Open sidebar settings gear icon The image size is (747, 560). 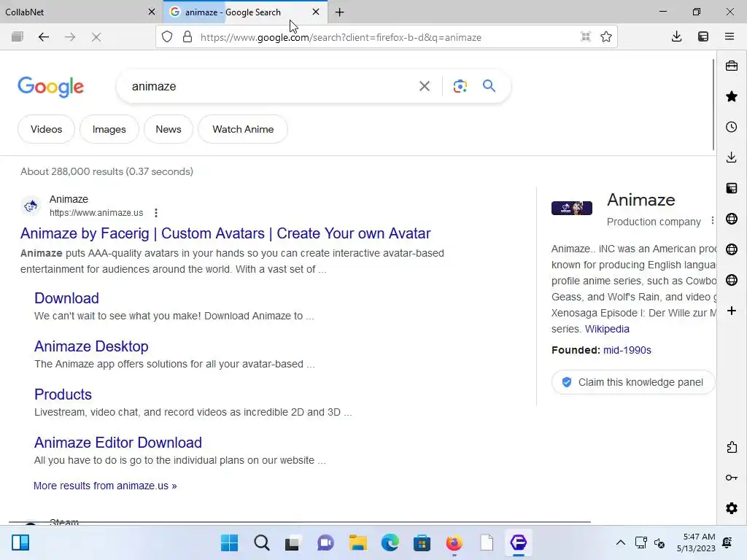pyautogui.click(x=732, y=508)
